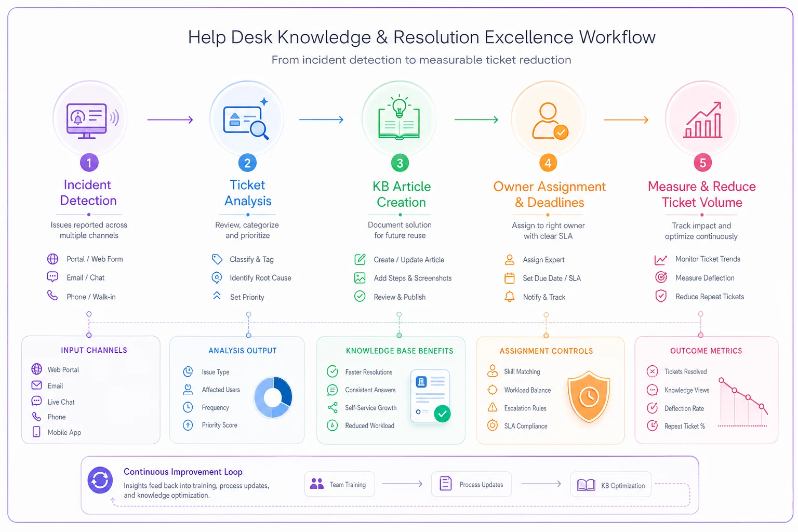This screenshot has width=798, height=532.
Task: Click the clock icon beside Frequency
Action: (x=188, y=407)
